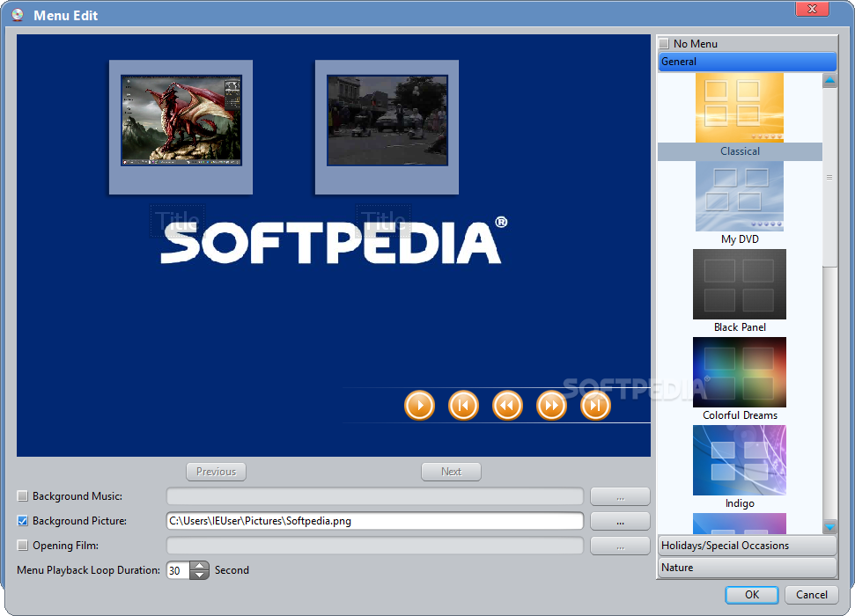Confirm with the OK button

pos(751,595)
